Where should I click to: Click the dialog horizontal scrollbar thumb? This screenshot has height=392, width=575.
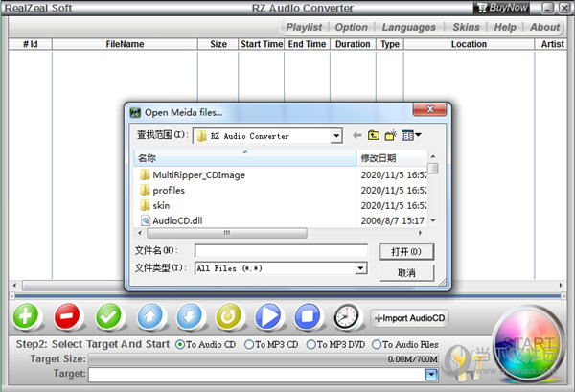coord(227,233)
